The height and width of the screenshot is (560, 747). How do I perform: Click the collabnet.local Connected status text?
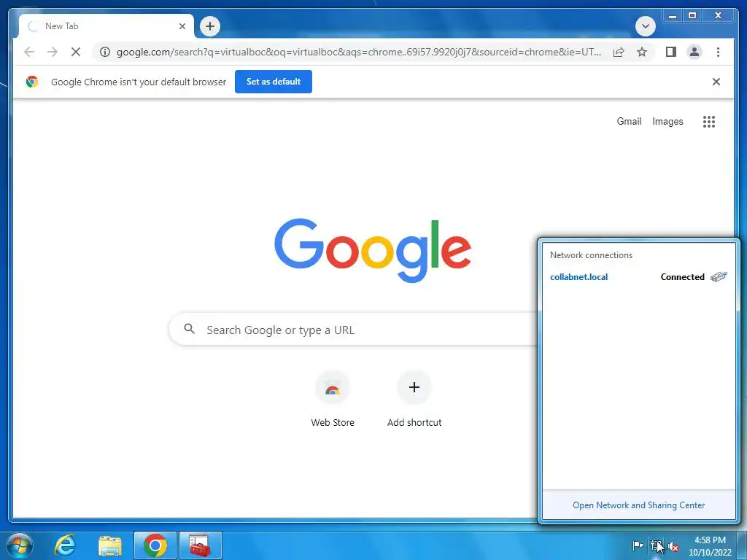pos(682,276)
